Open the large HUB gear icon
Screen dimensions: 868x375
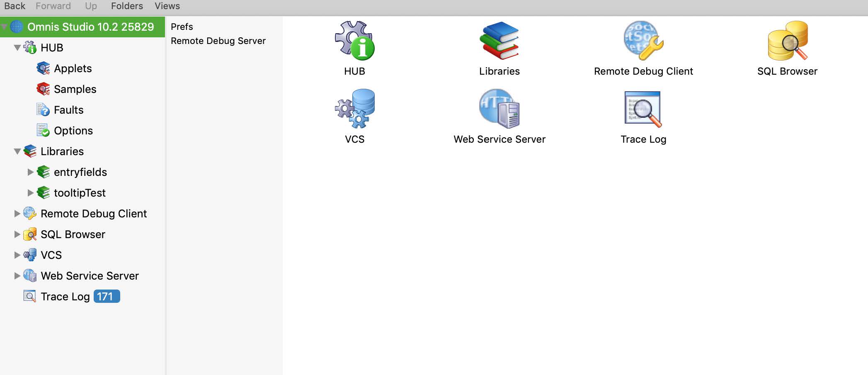354,41
